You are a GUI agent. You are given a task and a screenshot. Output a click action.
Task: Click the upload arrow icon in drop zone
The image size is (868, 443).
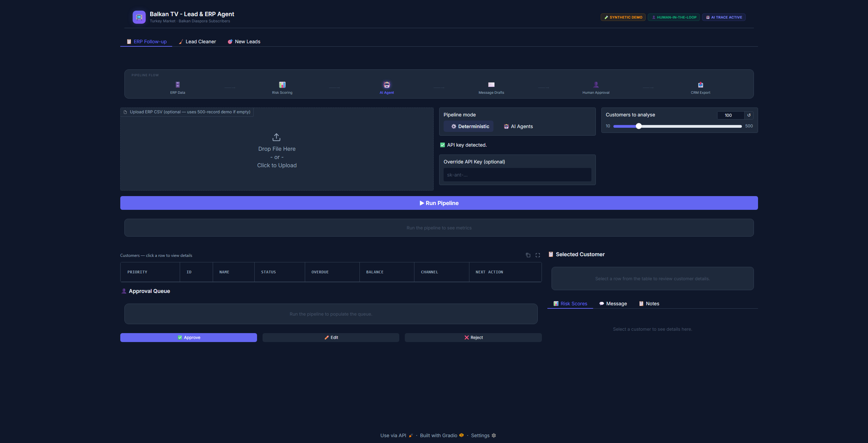277,137
